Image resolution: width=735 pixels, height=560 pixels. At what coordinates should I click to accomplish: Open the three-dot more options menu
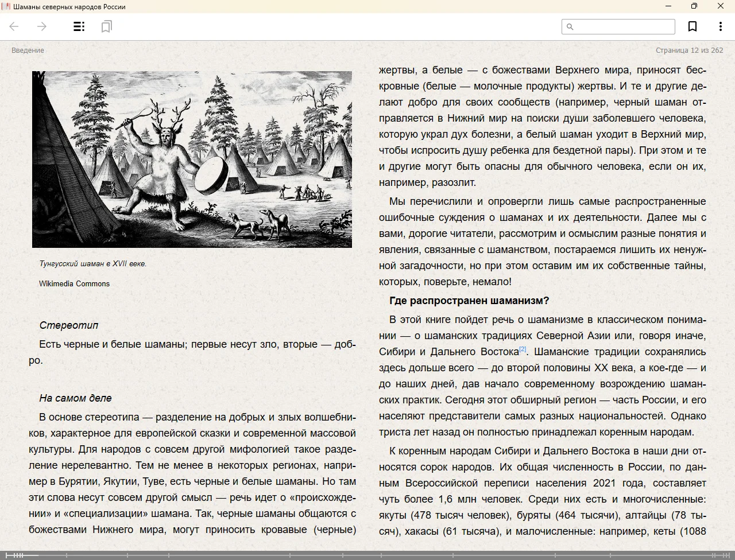(x=721, y=26)
